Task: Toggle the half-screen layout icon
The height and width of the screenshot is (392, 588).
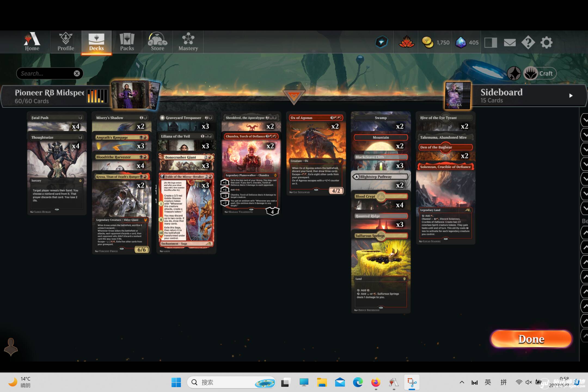Action: pos(491,42)
